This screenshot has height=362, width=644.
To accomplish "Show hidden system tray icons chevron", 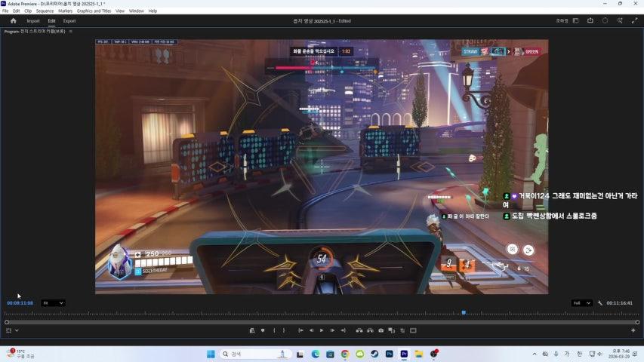I will pos(535,354).
